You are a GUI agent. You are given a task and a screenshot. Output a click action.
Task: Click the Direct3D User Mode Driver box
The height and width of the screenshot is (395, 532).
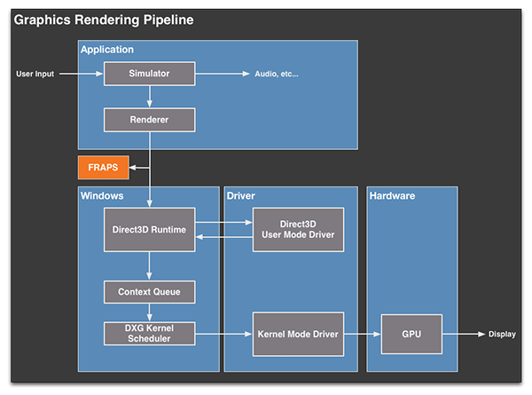298,230
